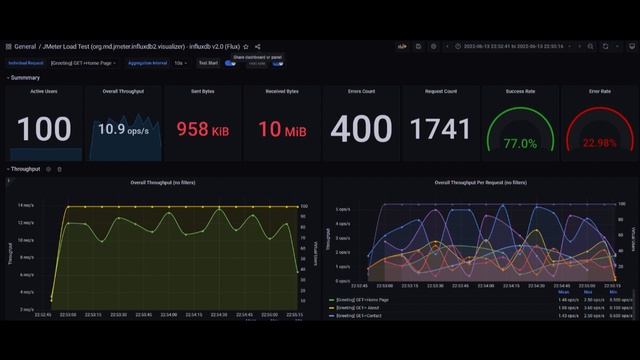Open dashboard settings gear icon
This screenshot has height=360, width=640.
(433, 47)
